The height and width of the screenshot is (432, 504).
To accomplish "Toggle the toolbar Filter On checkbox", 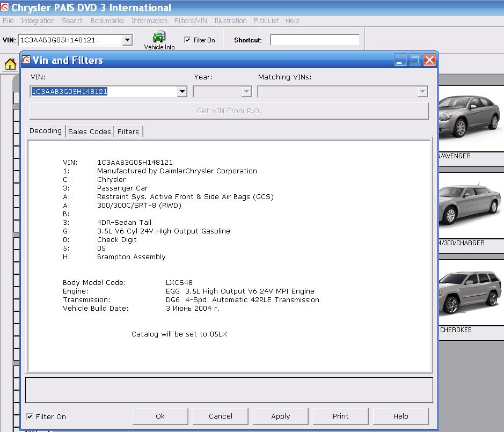I will 187,40.
